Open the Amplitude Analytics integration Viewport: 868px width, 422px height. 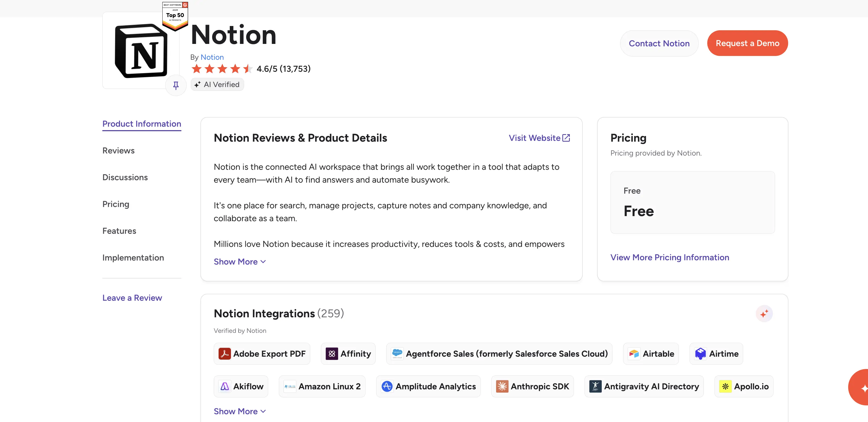[x=428, y=386]
